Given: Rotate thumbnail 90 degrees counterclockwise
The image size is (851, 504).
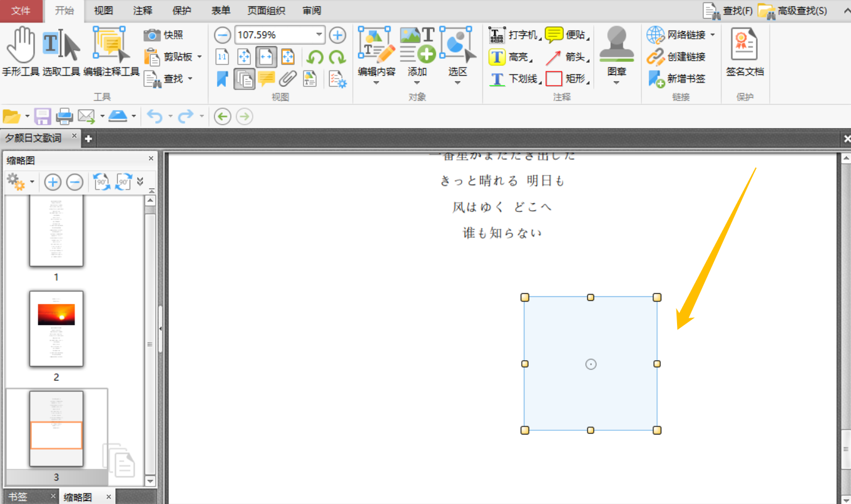Looking at the screenshot, I should 101,181.
